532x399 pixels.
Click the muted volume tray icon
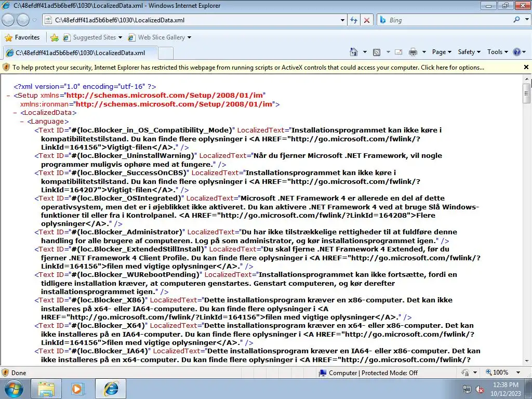click(480, 389)
